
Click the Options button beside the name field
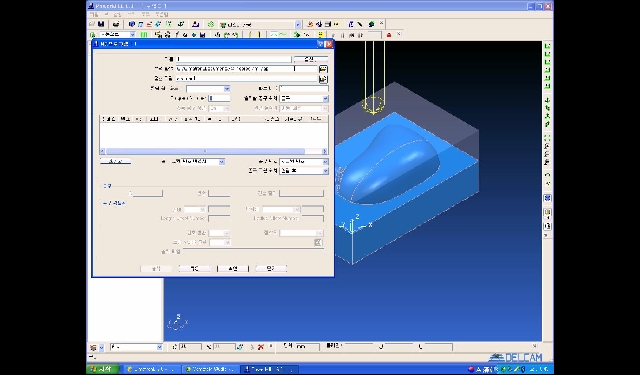311,60
